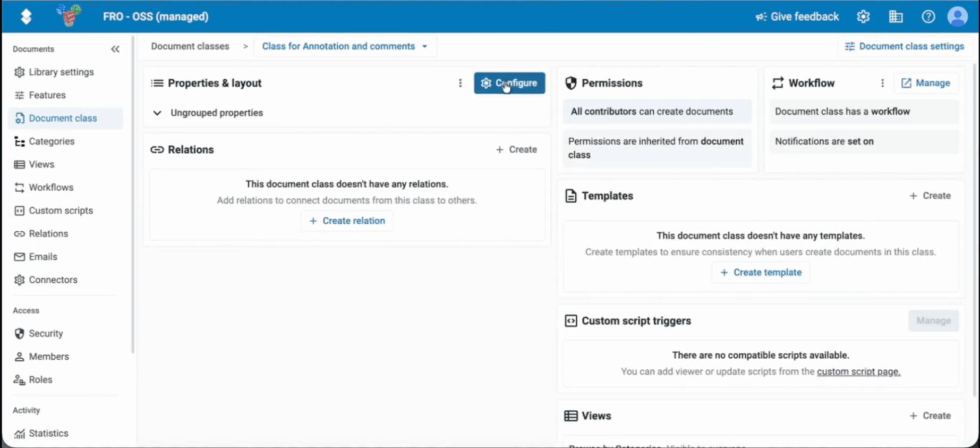
Task: Collapse the sidebar with double-chevron icon
Action: coord(115,49)
